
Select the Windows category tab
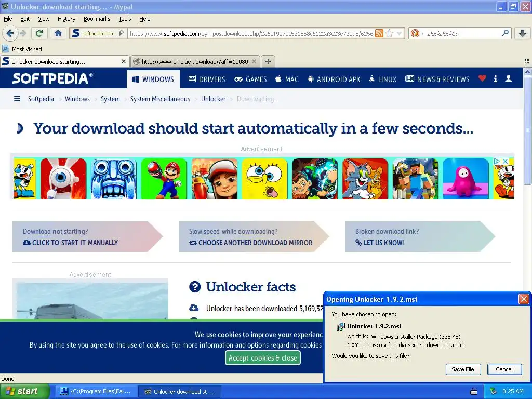(153, 79)
